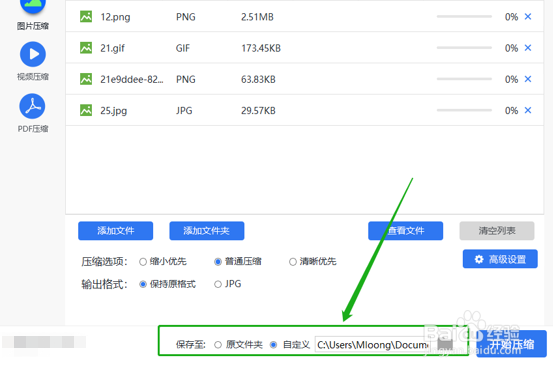The height and width of the screenshot is (370, 553).
Task: Select the 25.jpg file name
Action: 114,111
